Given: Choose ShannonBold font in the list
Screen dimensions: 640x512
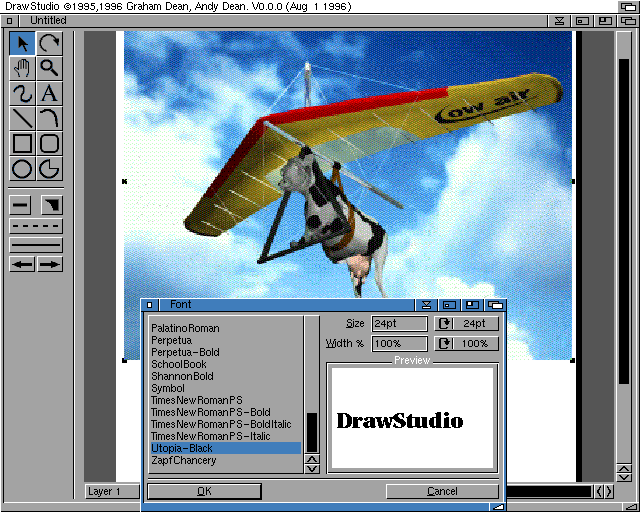Looking at the screenshot, I should tap(226, 376).
